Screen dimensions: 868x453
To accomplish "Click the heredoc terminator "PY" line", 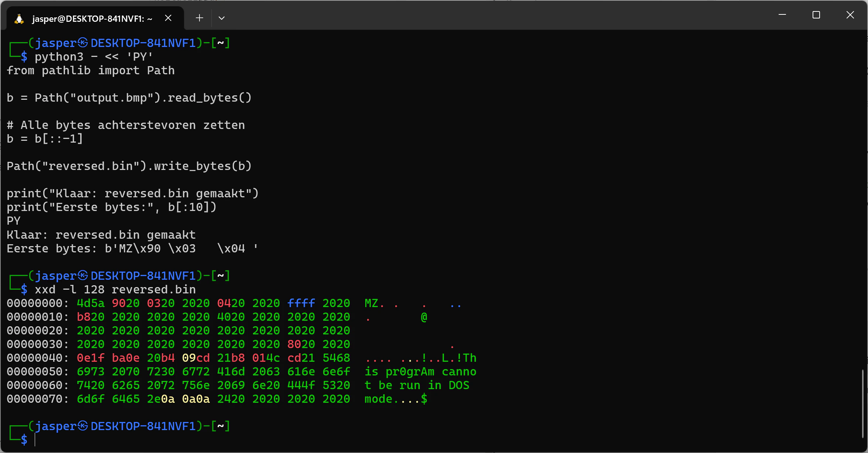I will [14, 221].
